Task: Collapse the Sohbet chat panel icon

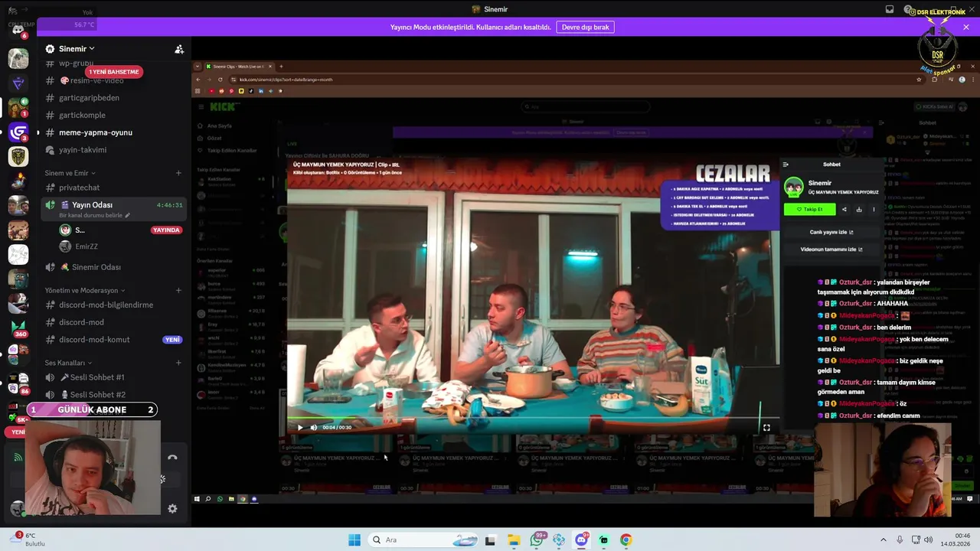Action: click(x=786, y=165)
